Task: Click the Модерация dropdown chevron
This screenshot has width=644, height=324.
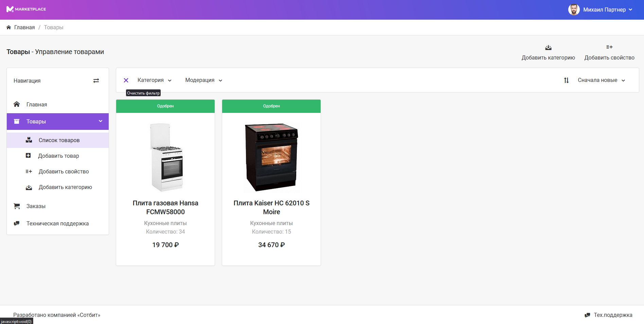Action: [220, 81]
